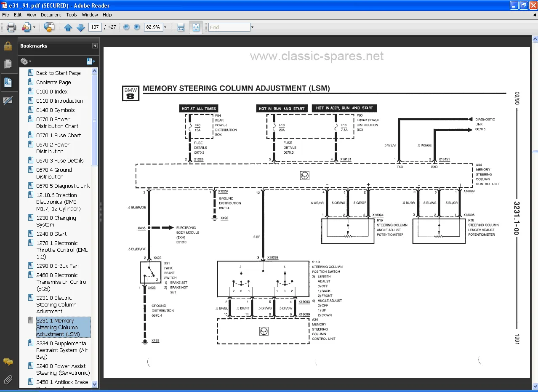Open the Collaborate dropdown arrow
The width and height of the screenshot is (538, 392).
click(35, 27)
